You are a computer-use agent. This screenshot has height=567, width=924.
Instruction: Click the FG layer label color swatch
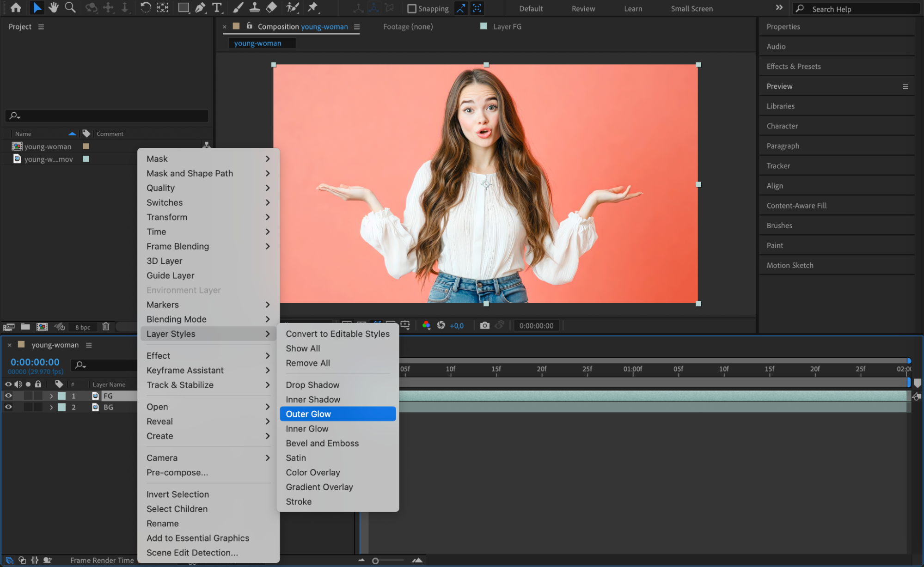61,396
